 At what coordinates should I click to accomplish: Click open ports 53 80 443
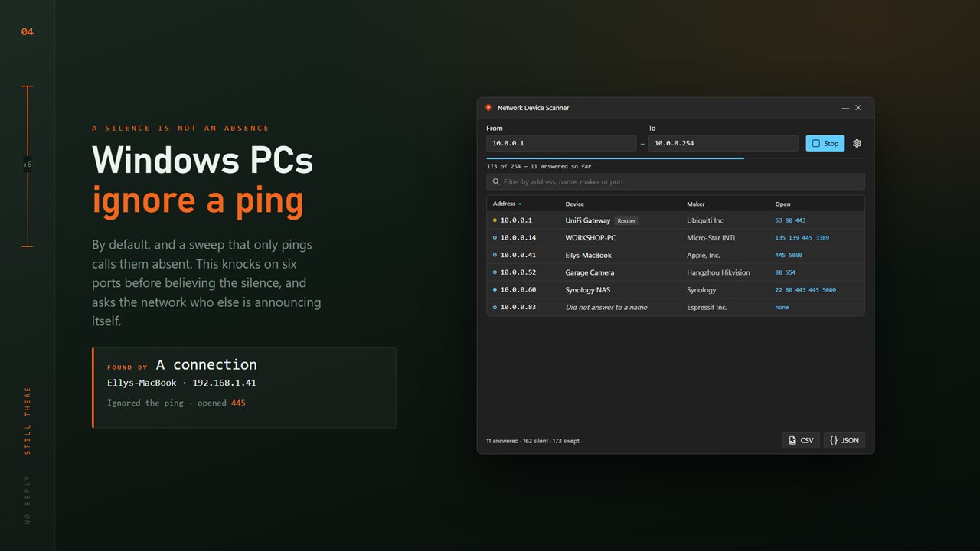790,220
